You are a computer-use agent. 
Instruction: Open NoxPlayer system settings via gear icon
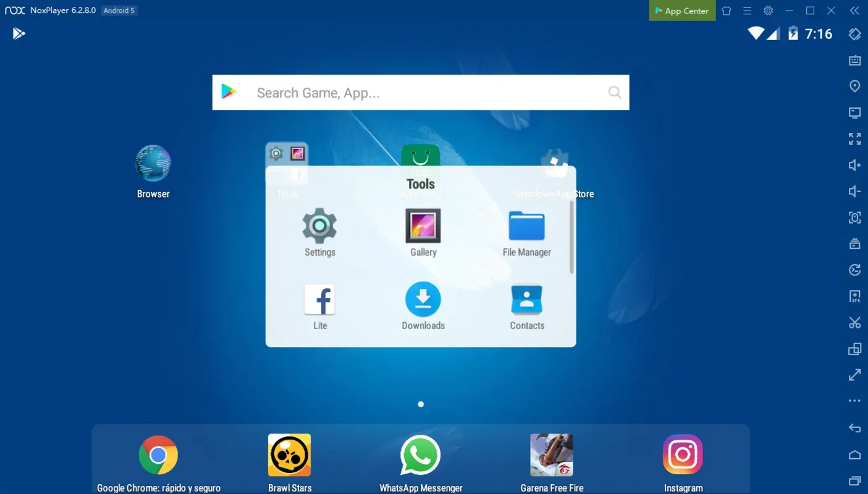tap(767, 10)
